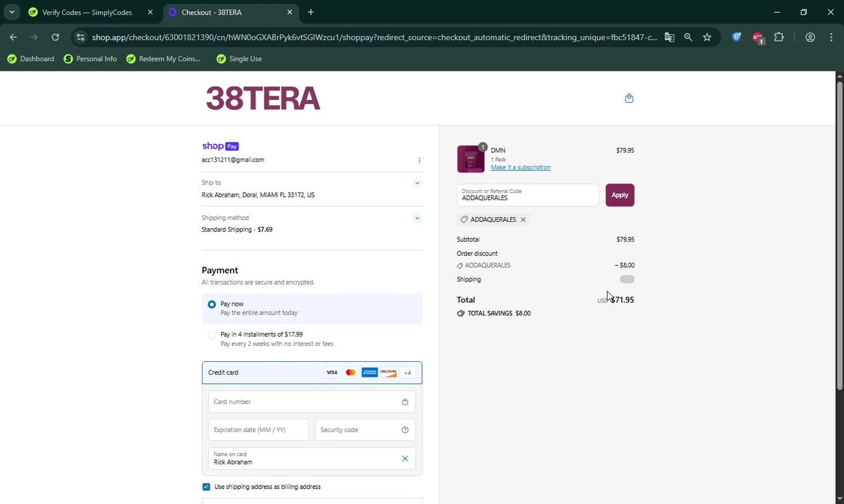Open the three-dot account options menu
The height and width of the screenshot is (504, 844).
419,160
